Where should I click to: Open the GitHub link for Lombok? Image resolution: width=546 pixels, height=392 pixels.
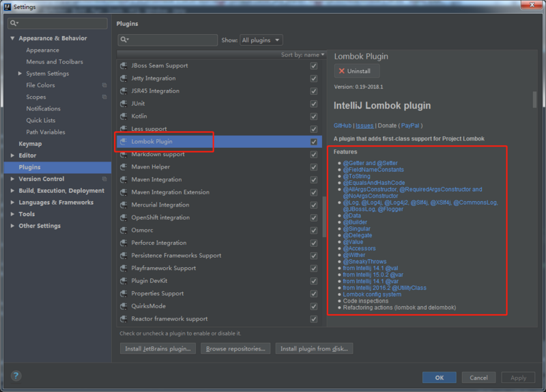pyautogui.click(x=343, y=125)
